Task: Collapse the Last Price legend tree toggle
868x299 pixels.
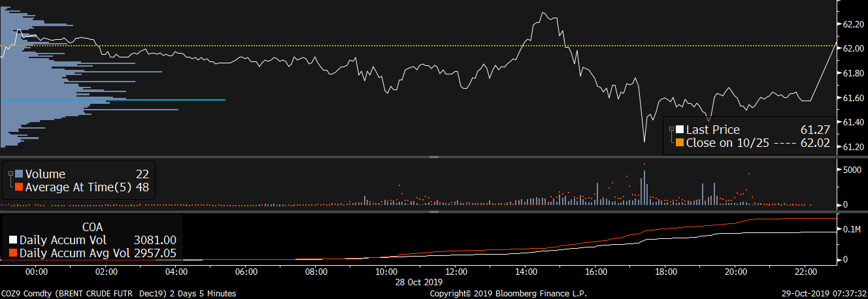Action: 671,129
